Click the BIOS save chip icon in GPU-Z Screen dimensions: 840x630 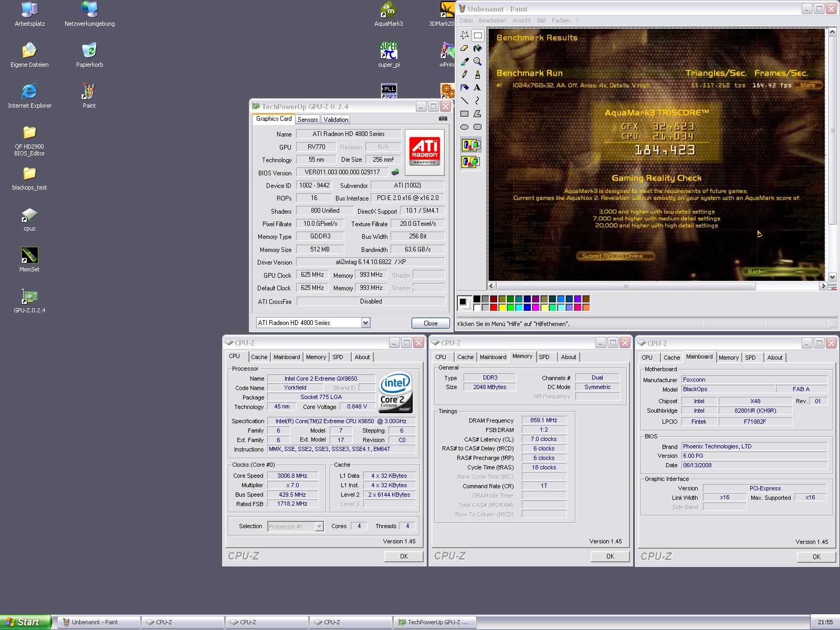(x=395, y=172)
